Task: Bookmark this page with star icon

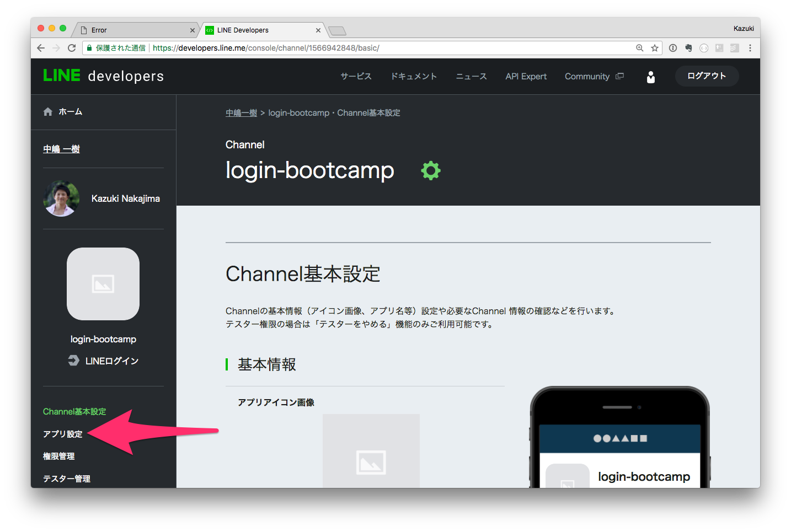Action: pos(655,48)
